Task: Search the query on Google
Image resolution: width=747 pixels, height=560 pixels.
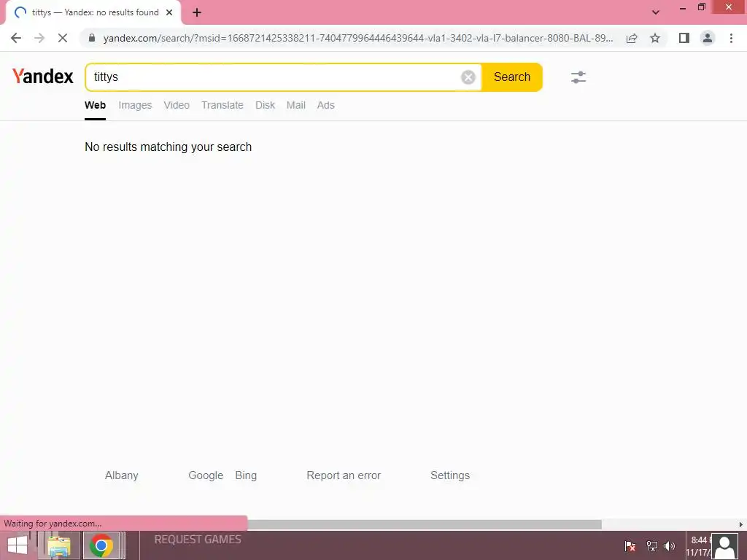Action: (206, 475)
